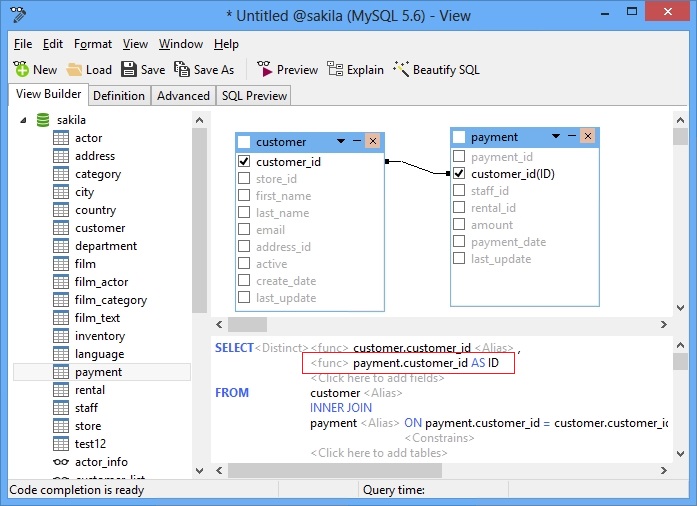Image resolution: width=697 pixels, height=506 pixels.
Task: Click the Load folder icon
Action: (x=74, y=69)
